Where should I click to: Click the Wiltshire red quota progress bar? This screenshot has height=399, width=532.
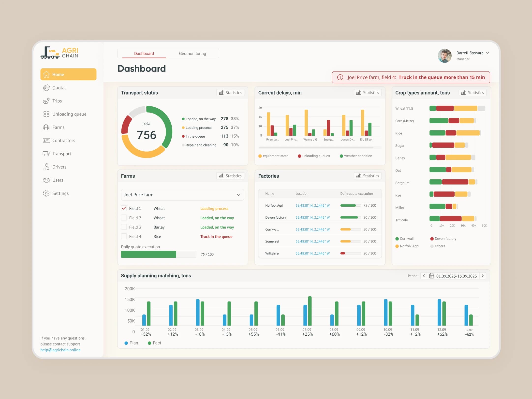point(351,253)
